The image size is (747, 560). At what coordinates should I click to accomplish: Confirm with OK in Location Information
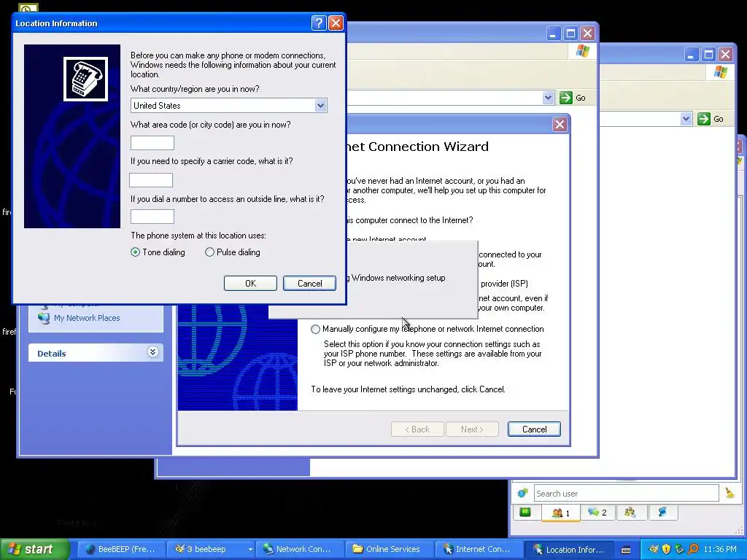tap(250, 284)
